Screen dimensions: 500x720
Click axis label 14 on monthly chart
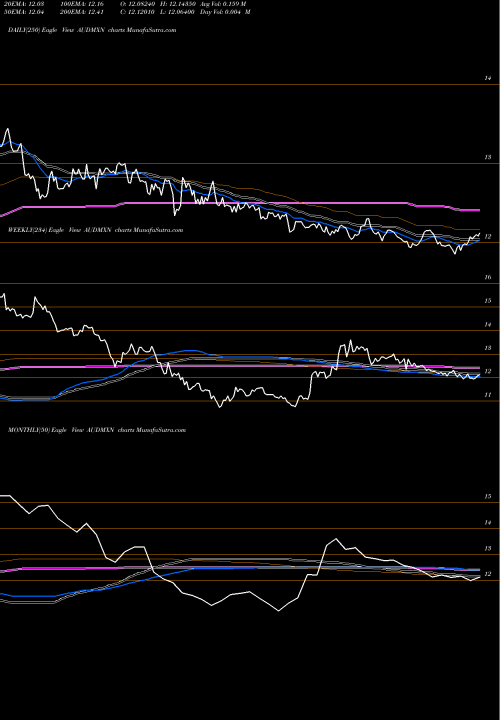coord(488,523)
